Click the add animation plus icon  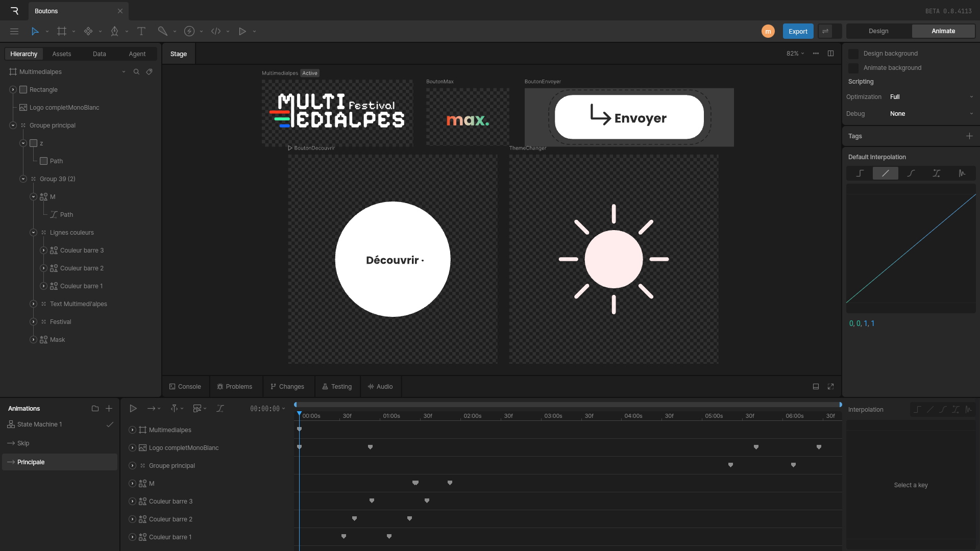[x=109, y=409]
